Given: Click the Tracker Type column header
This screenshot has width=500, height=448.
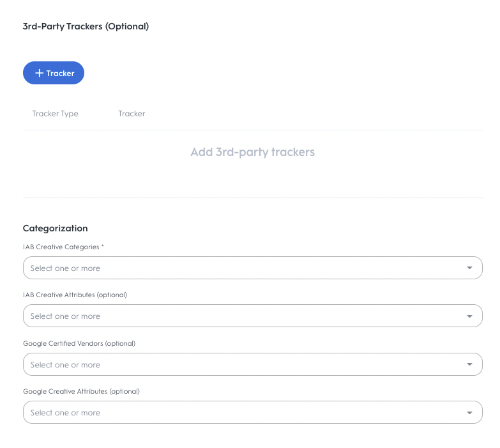Looking at the screenshot, I should coord(55,114).
